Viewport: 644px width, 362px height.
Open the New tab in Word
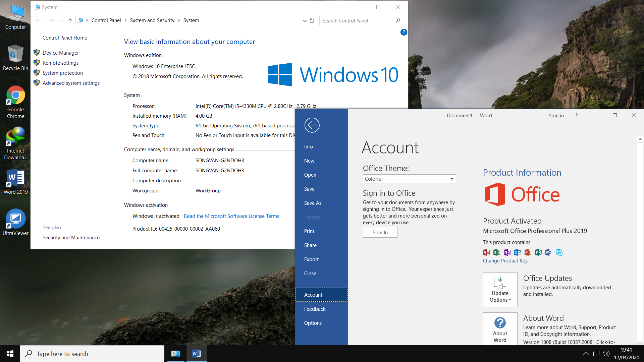[x=321, y=161]
